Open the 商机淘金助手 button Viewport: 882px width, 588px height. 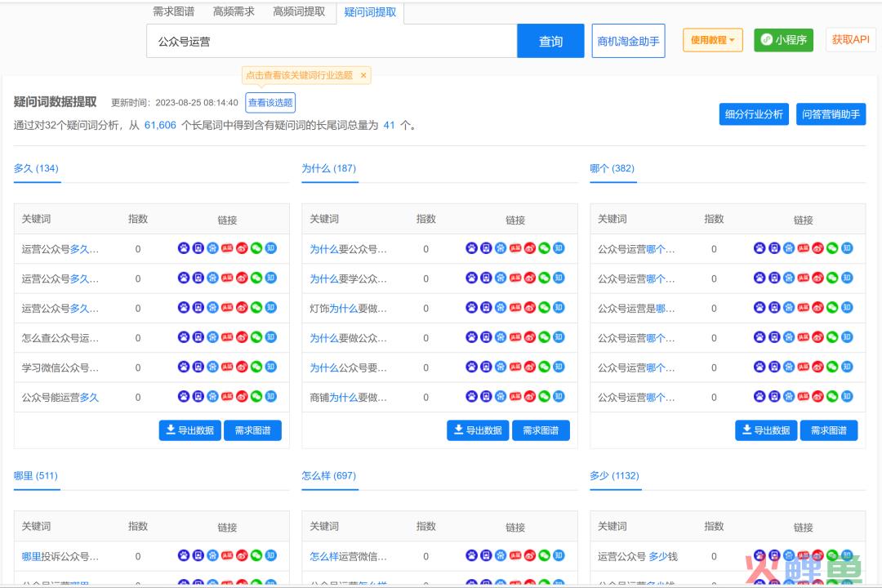click(628, 41)
